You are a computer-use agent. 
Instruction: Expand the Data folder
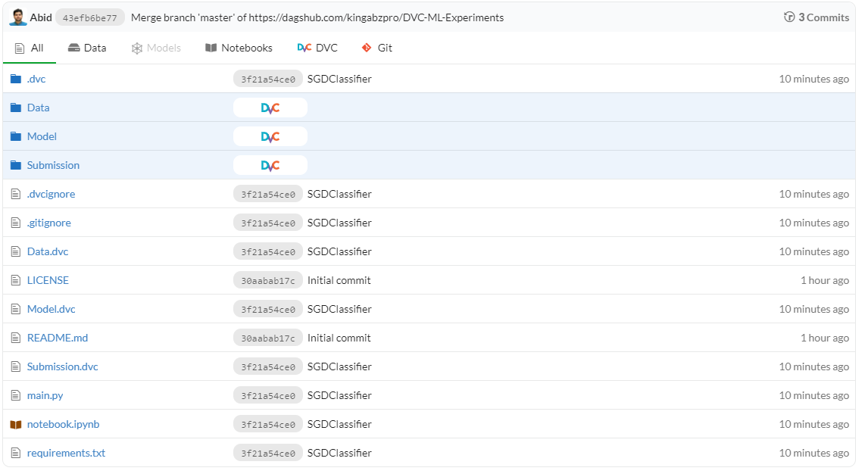(x=38, y=108)
